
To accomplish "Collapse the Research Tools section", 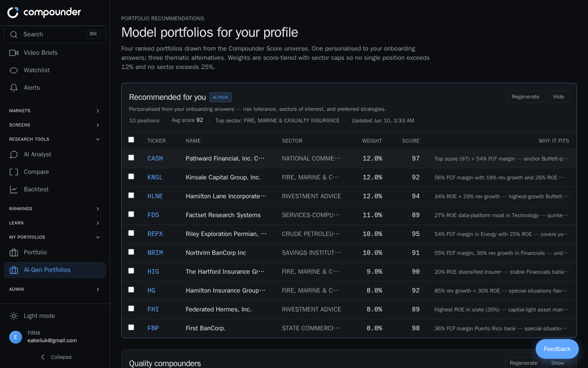I will coord(55,139).
